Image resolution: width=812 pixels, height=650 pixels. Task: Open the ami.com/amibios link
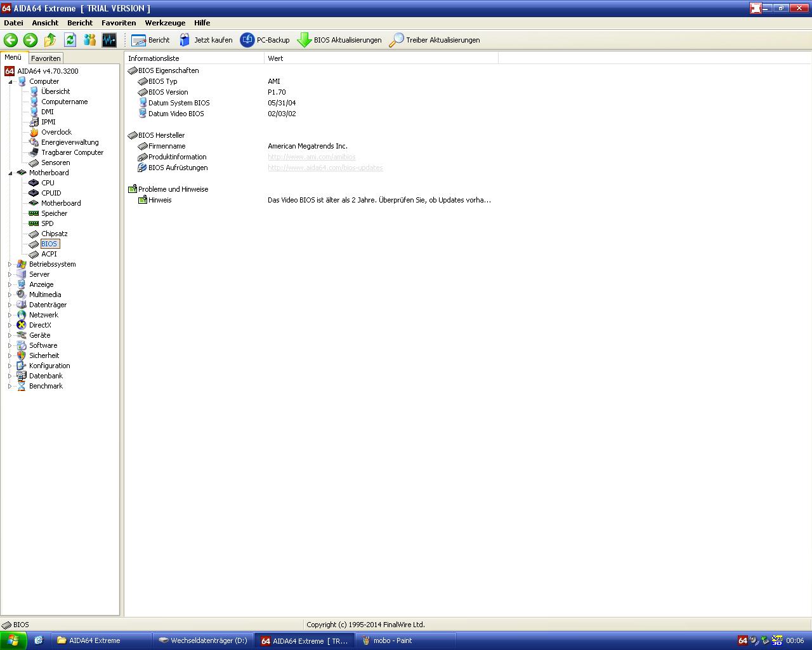click(311, 157)
